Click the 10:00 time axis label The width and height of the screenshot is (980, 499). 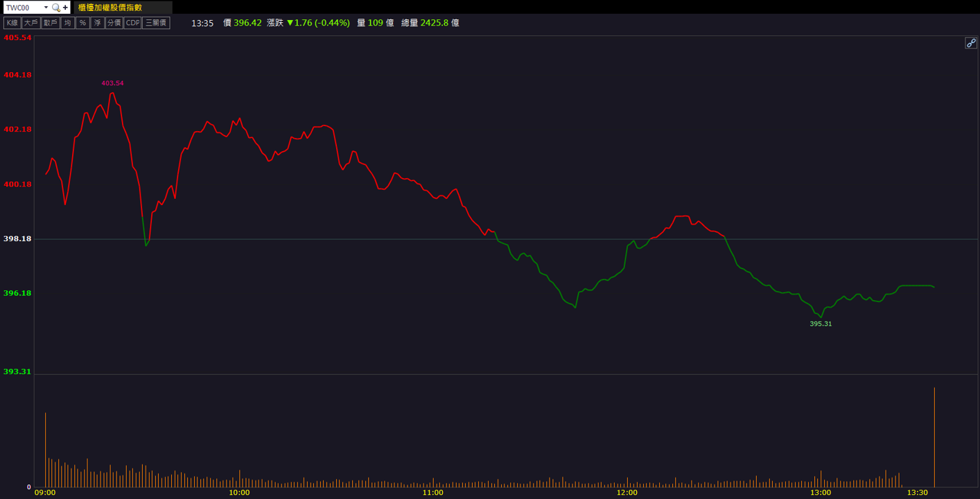coord(239,493)
